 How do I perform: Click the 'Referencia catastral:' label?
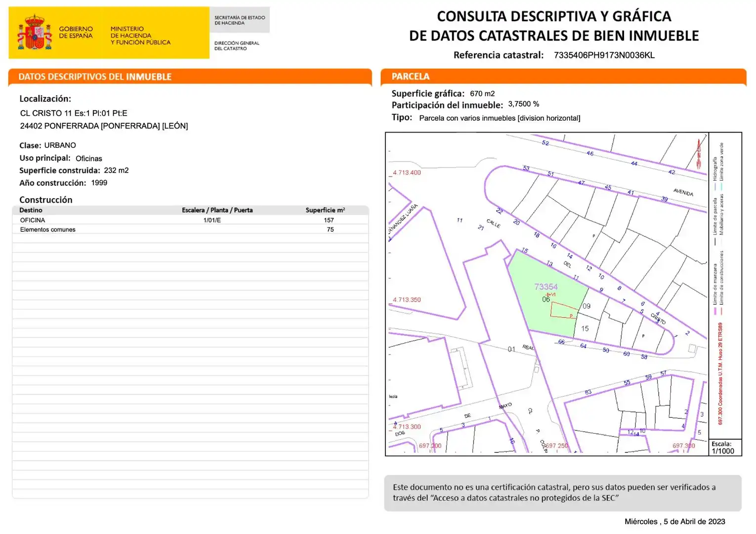point(499,55)
